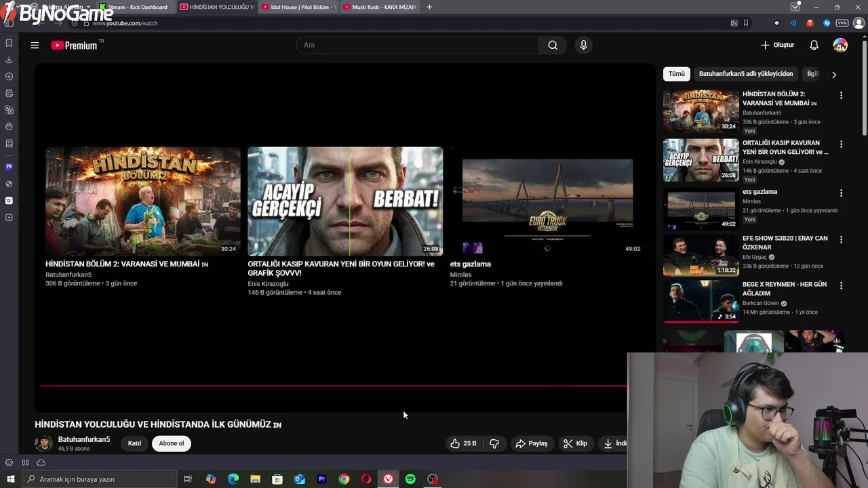Open Acayip Gerçekçi Berbat endscreen thumbnail
Image resolution: width=868 pixels, height=488 pixels.
[345, 201]
